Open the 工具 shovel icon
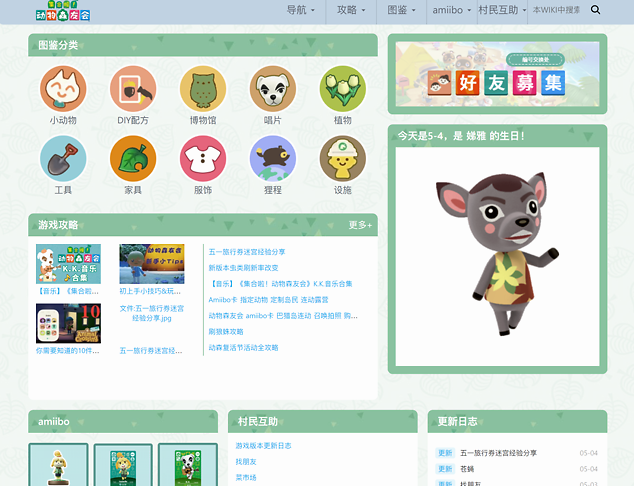The height and width of the screenshot is (486, 634). click(63, 158)
